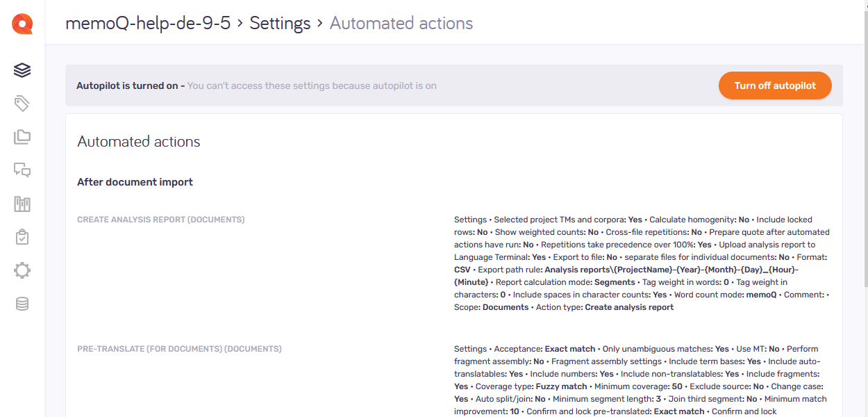The height and width of the screenshot is (417, 868).
Task: Click the Create analysis report settings text
Action: point(641,263)
